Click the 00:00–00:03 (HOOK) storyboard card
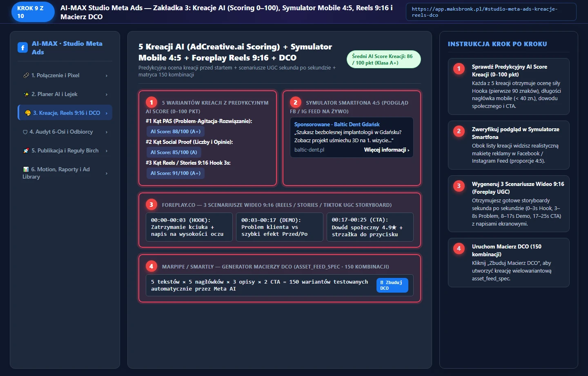Viewport: 588px width, 376px height. point(189,227)
